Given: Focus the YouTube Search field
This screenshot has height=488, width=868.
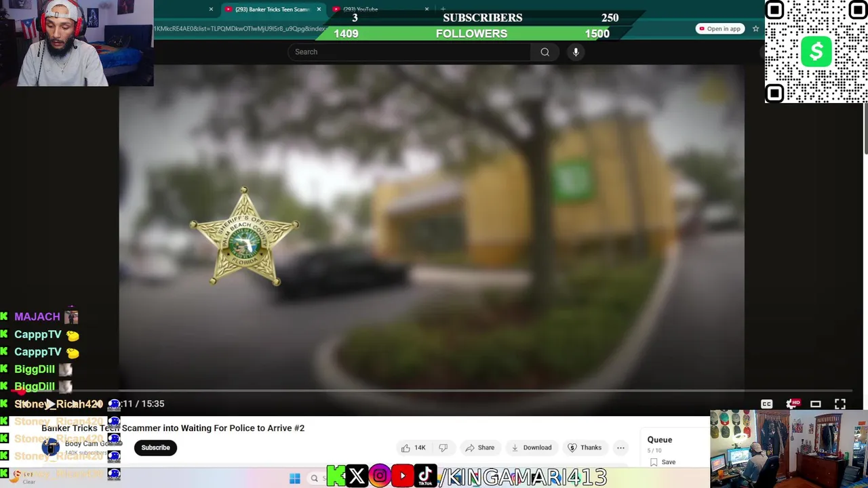Looking at the screenshot, I should [410, 52].
